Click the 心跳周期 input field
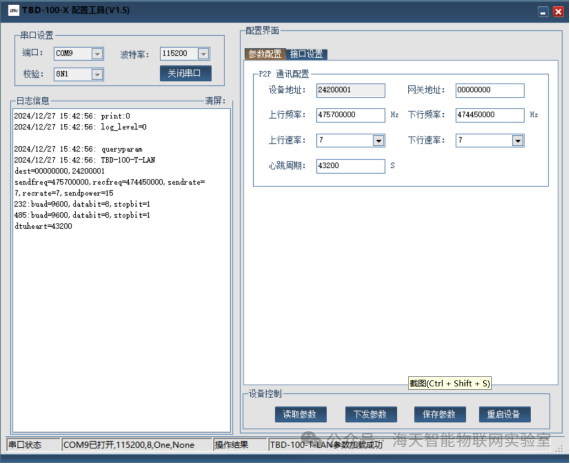 tap(350, 166)
